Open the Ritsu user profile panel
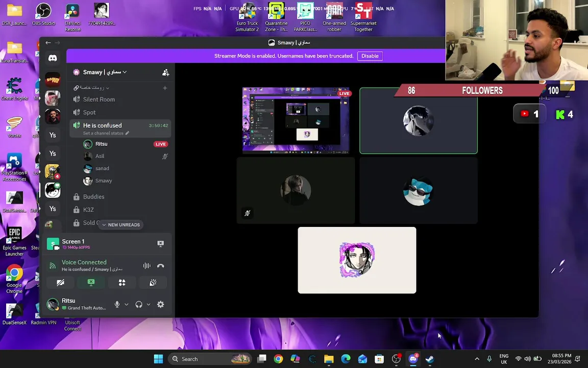The width and height of the screenshot is (588, 368). pyautogui.click(x=78, y=304)
